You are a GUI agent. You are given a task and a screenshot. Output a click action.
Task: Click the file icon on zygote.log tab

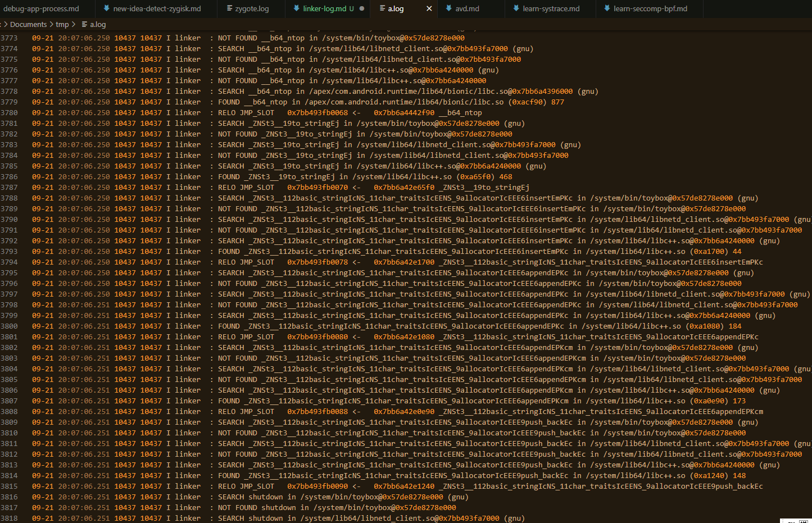pos(229,8)
